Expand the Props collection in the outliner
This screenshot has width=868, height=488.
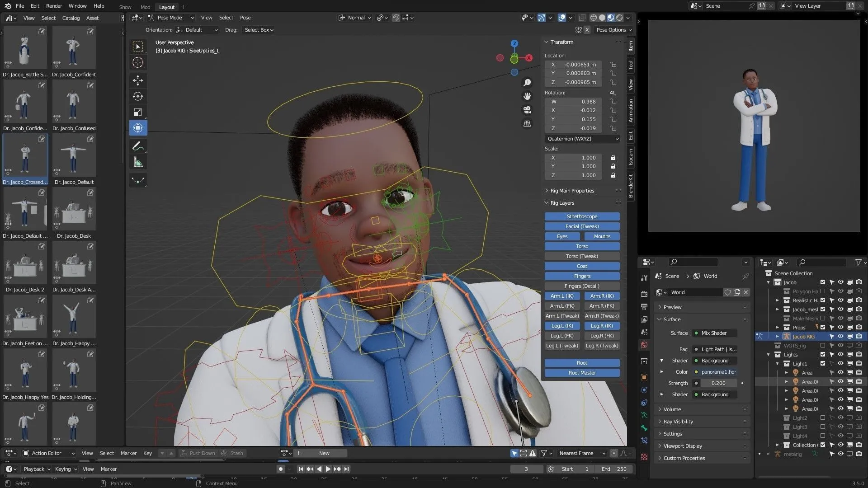tap(777, 327)
